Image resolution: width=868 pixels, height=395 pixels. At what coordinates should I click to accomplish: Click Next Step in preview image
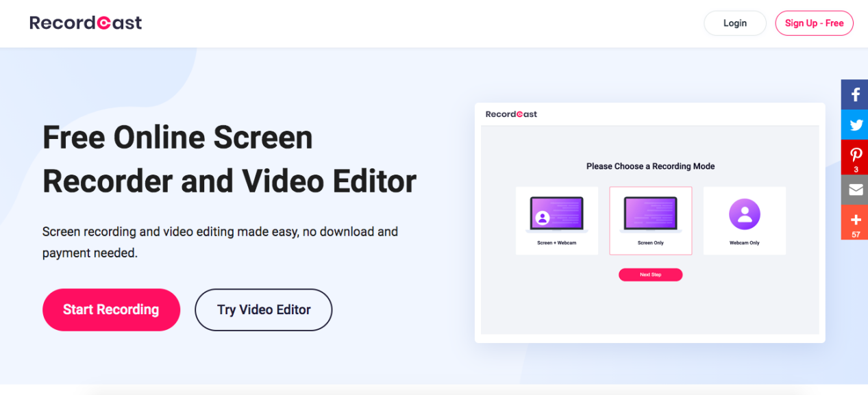pyautogui.click(x=650, y=275)
